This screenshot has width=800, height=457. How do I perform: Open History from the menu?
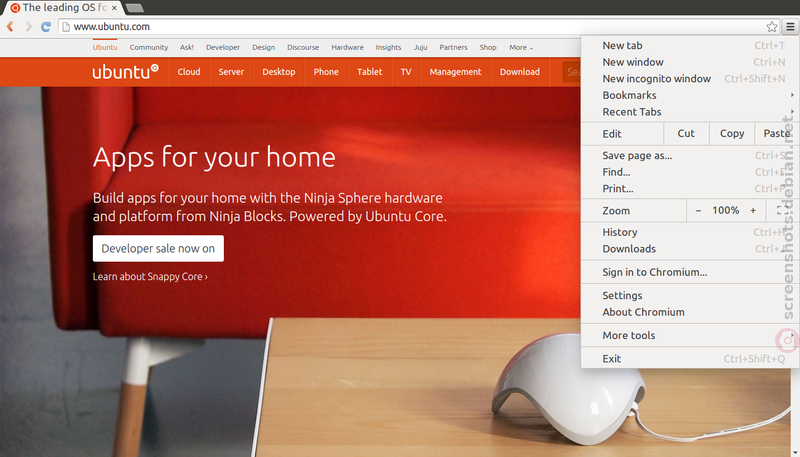click(x=690, y=232)
